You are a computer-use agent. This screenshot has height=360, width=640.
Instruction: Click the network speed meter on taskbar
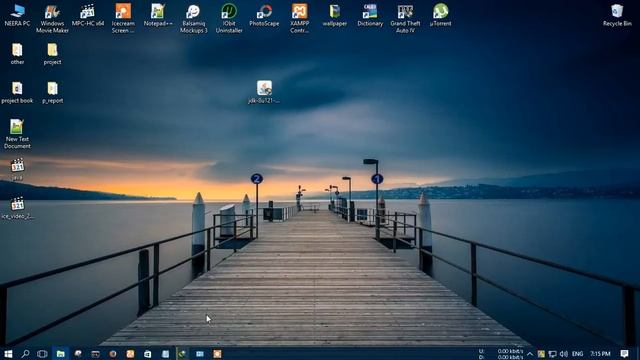point(501,354)
